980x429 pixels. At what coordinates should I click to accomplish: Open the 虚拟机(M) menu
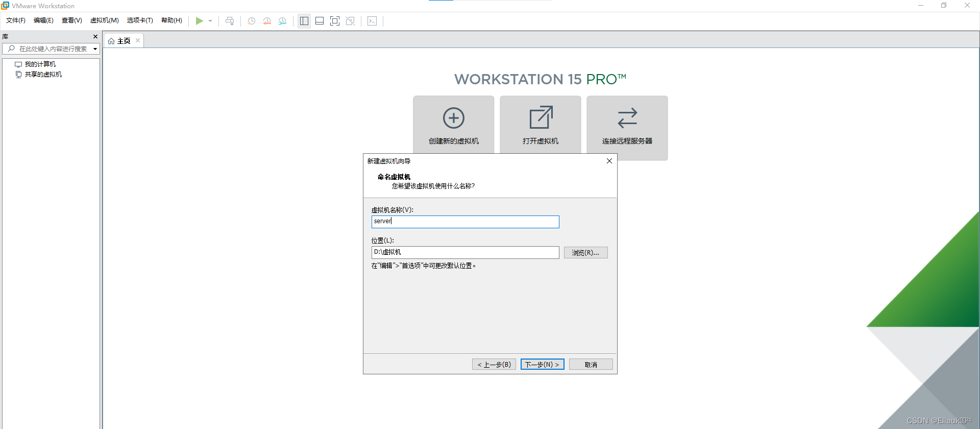(x=105, y=20)
